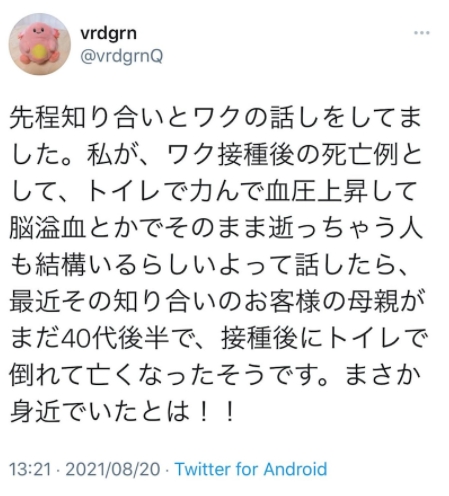The image size is (449, 496).
Task: Click the 2021/08/20 date
Action: point(113,469)
